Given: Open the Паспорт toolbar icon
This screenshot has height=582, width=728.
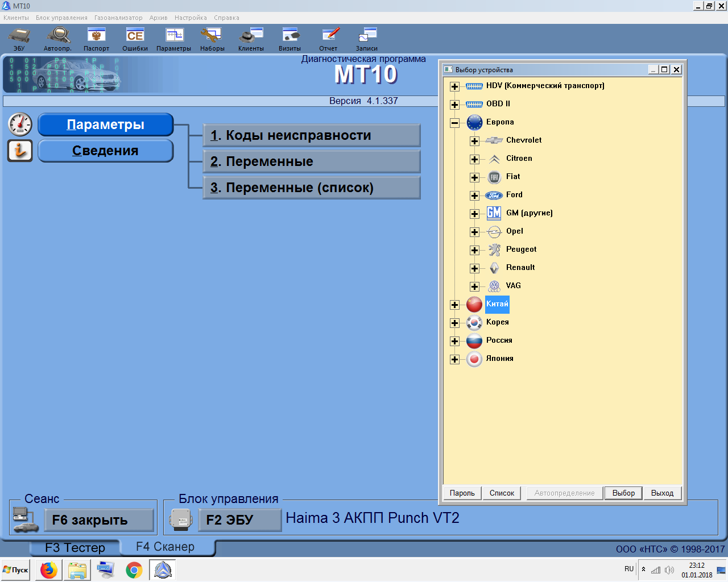Looking at the screenshot, I should click(96, 39).
